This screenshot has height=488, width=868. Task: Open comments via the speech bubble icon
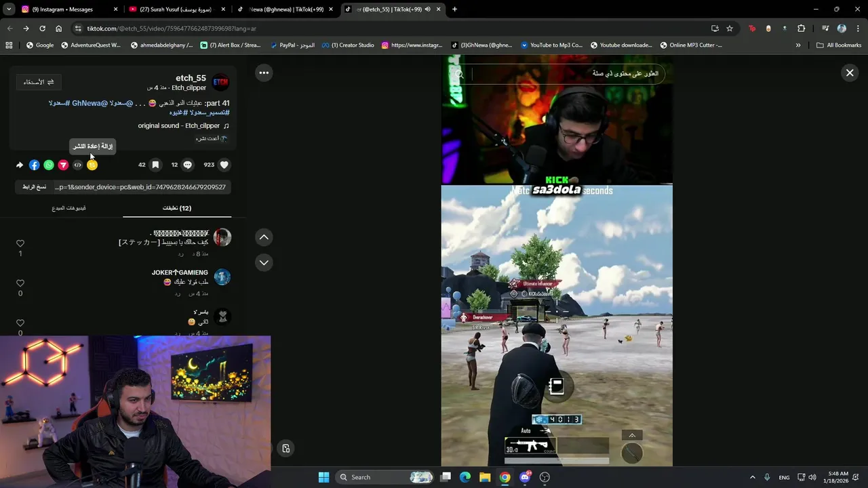pos(188,165)
